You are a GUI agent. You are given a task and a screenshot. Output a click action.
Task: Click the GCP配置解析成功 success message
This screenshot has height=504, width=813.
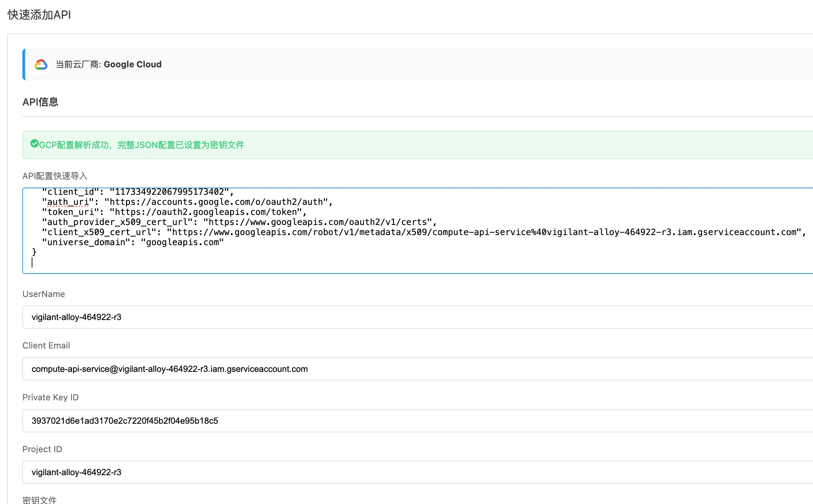coord(142,145)
